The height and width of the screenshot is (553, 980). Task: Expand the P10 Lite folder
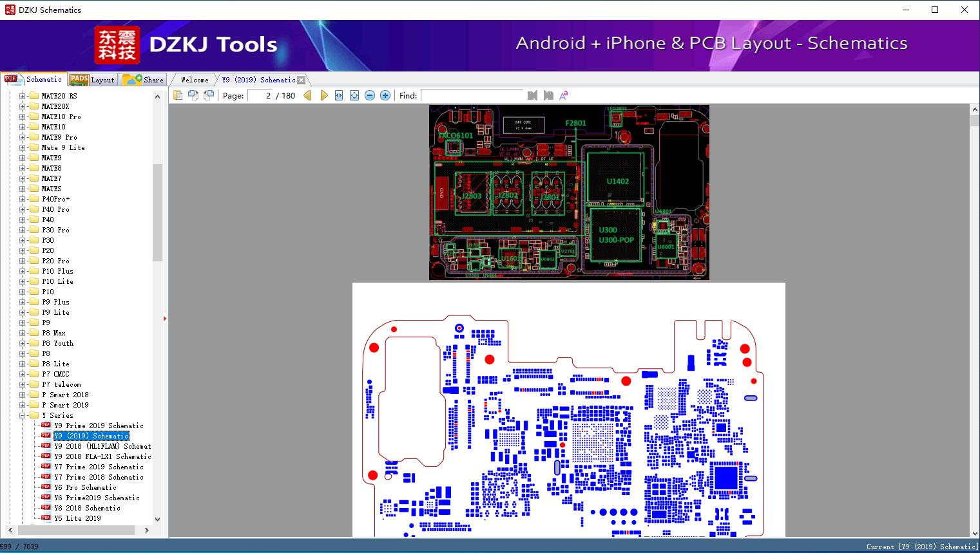click(x=22, y=281)
